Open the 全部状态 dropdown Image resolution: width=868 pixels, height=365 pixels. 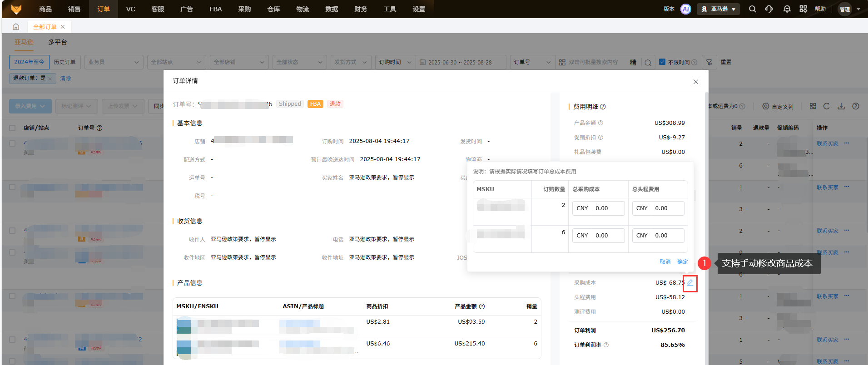[x=301, y=62]
